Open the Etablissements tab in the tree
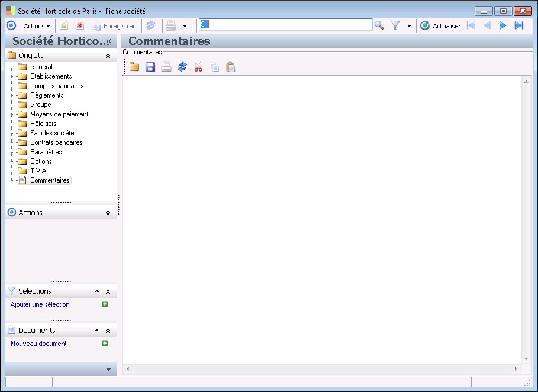 [51, 76]
